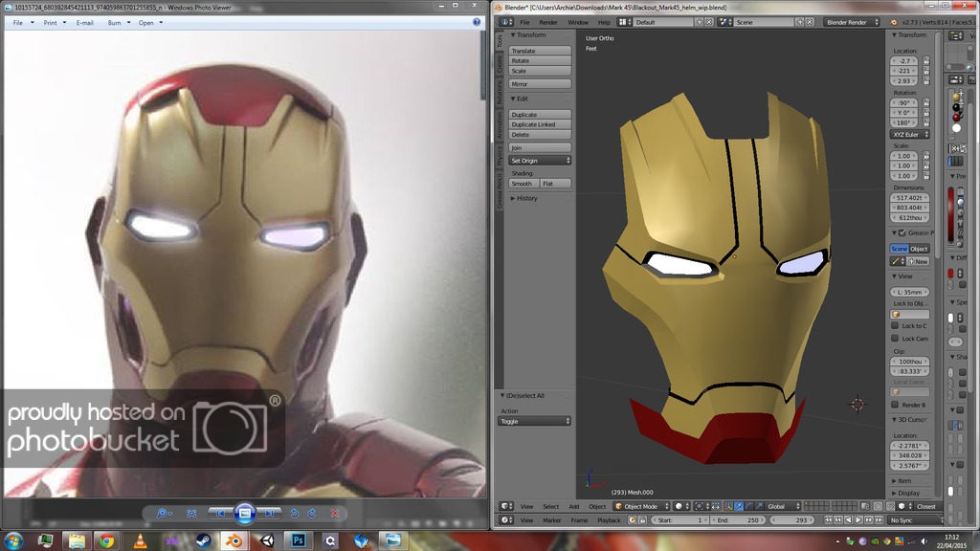This screenshot has height=551, width=980.
Task: Click Duplicate Linked button
Action: 540,124
